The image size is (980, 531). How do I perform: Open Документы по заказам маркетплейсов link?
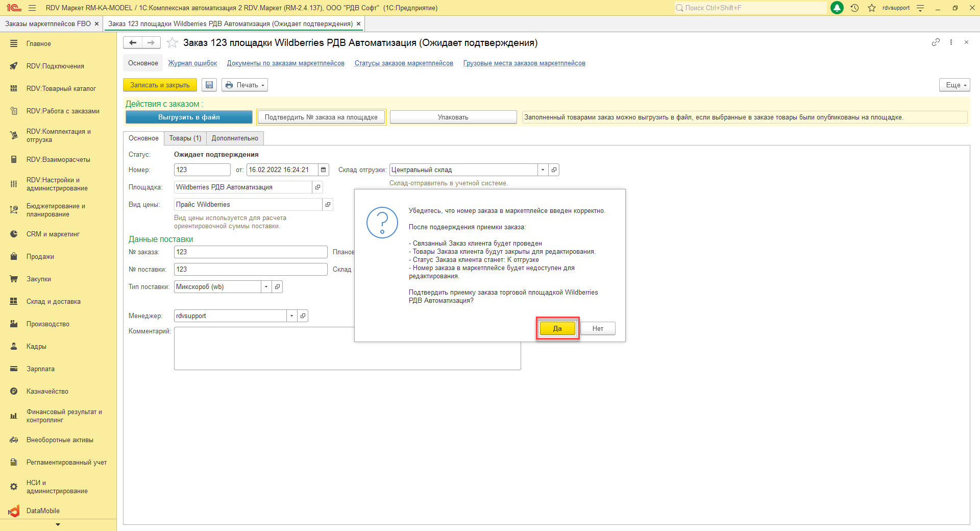coord(286,63)
